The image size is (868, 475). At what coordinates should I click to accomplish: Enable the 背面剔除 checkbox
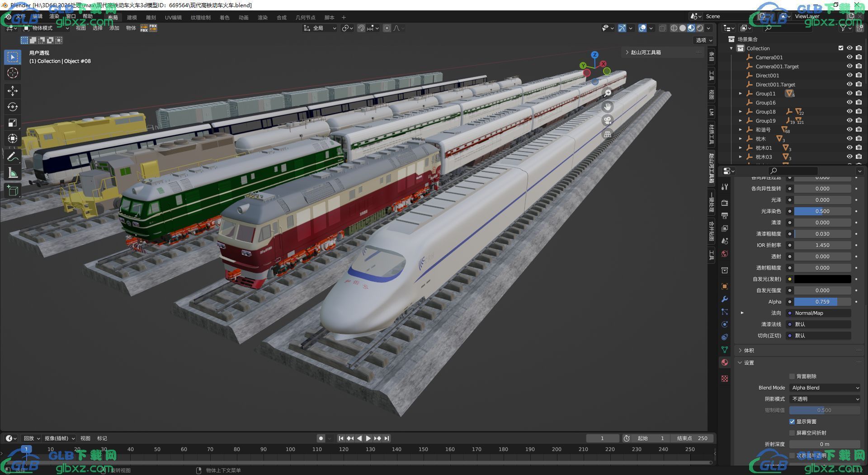(792, 376)
